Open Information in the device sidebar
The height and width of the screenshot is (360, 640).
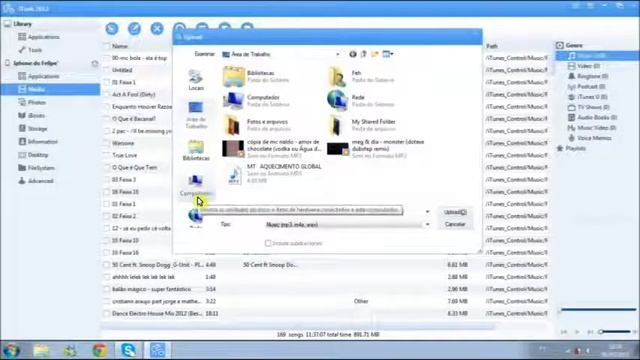[x=38, y=142]
